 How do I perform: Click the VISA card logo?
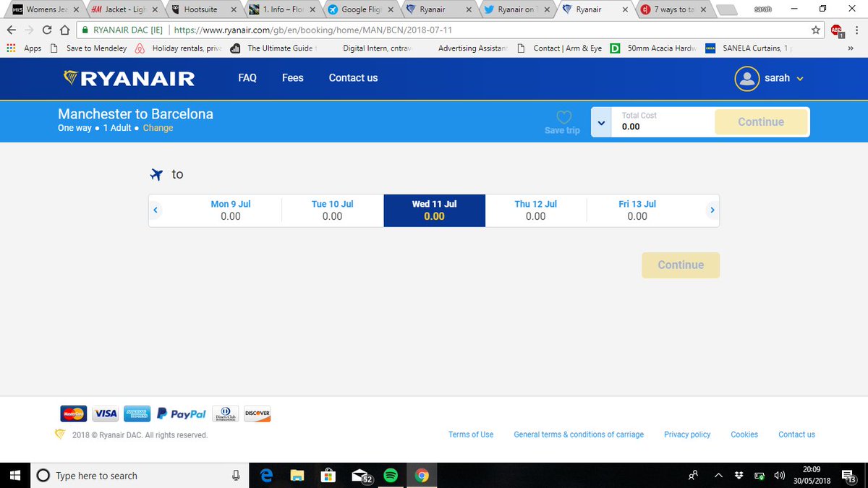coord(105,414)
